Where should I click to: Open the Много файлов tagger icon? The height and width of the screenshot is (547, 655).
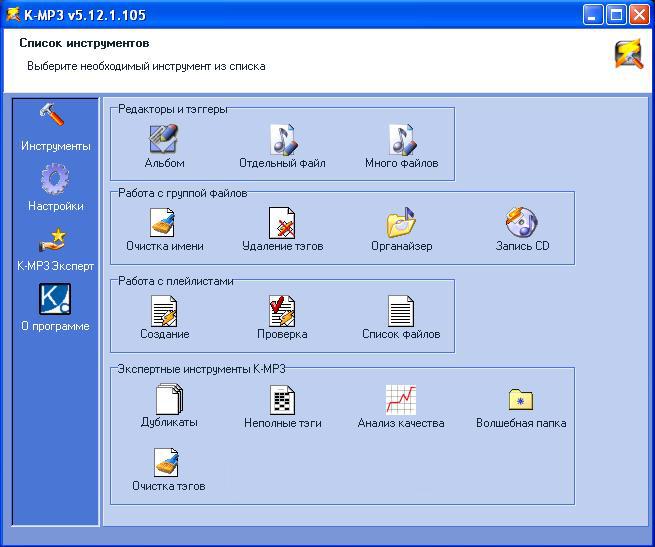tap(402, 139)
